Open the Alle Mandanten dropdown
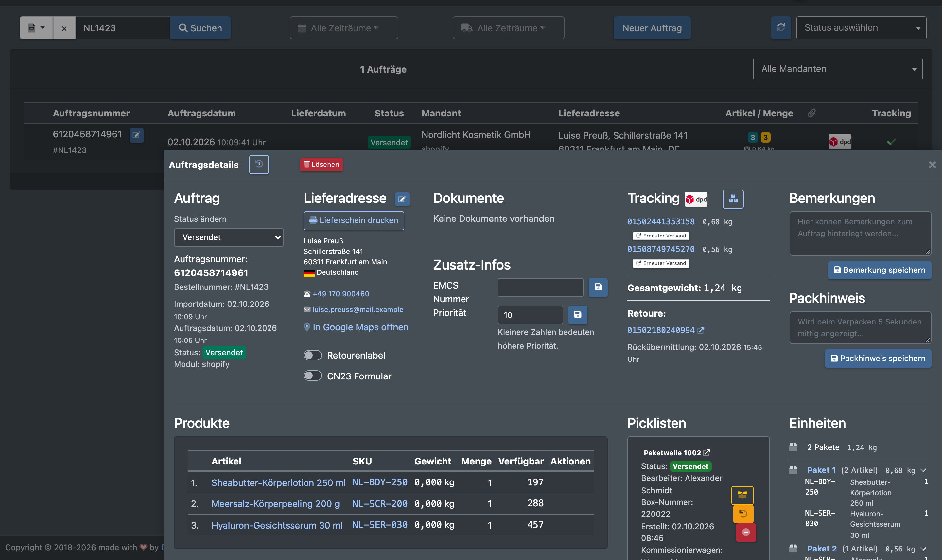Image resolution: width=942 pixels, height=560 pixels. (838, 69)
